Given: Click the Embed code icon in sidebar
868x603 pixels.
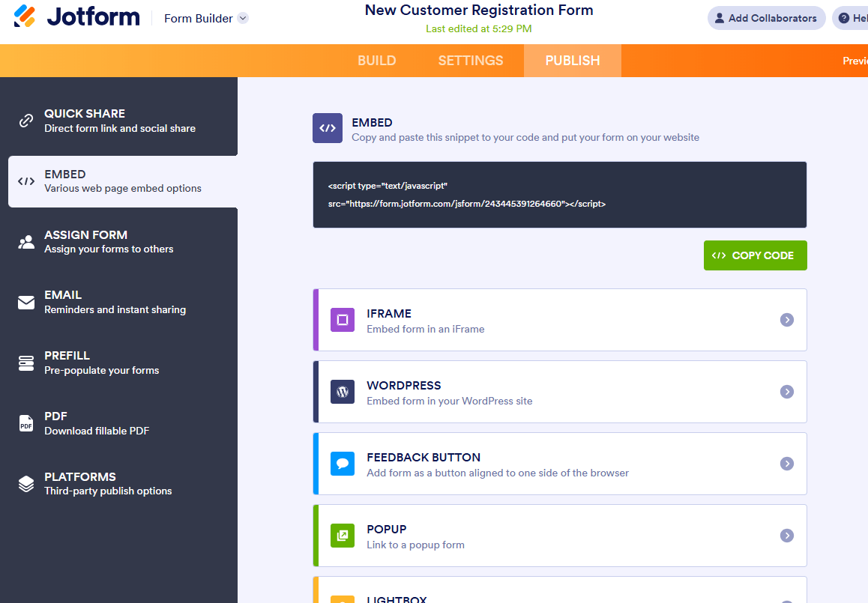Looking at the screenshot, I should [x=26, y=181].
